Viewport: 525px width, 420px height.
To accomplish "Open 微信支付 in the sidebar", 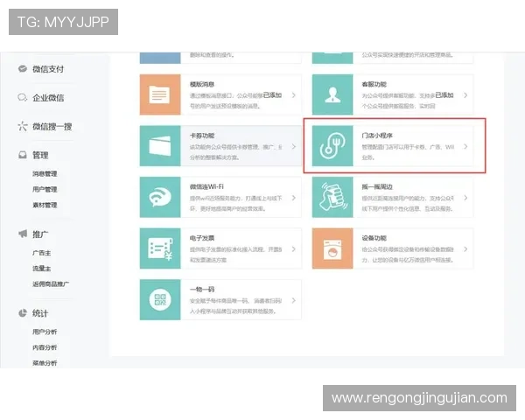I will click(x=48, y=69).
